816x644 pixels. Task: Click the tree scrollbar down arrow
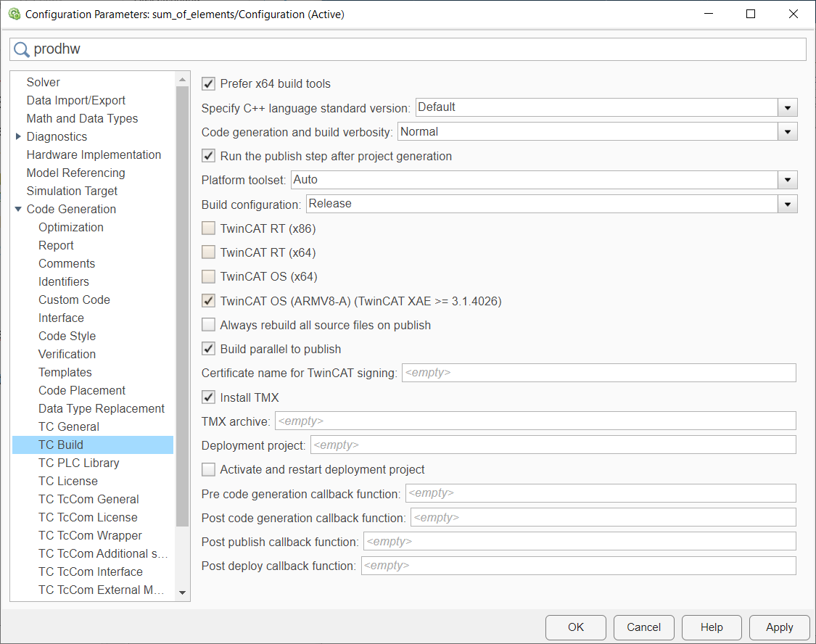182,593
